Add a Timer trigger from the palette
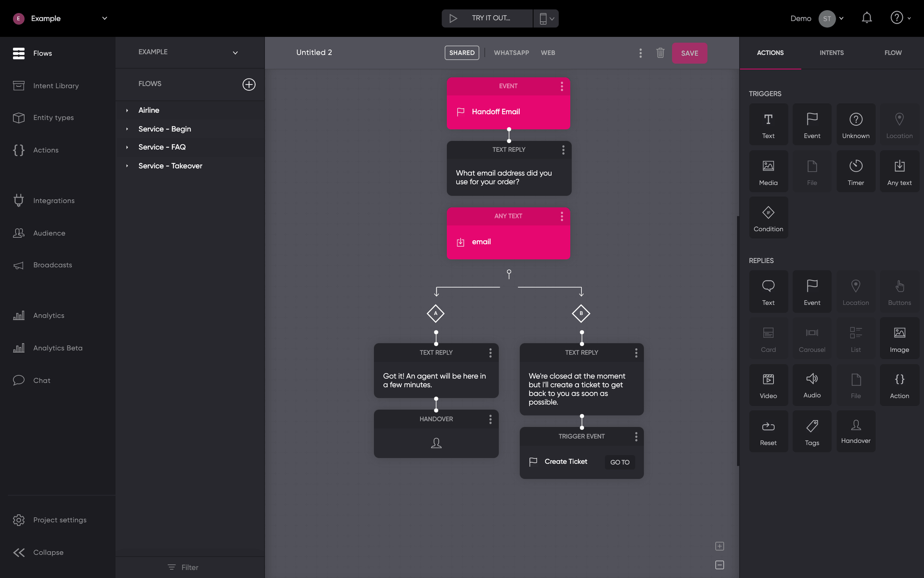 (856, 171)
